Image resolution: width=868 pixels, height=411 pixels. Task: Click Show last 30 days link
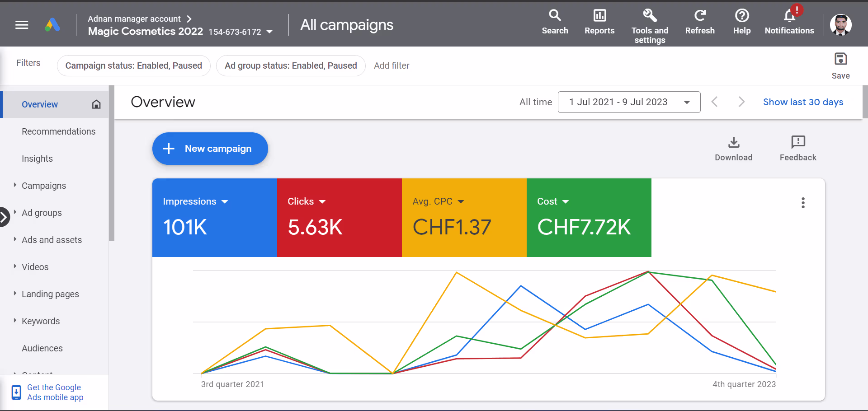click(x=803, y=102)
